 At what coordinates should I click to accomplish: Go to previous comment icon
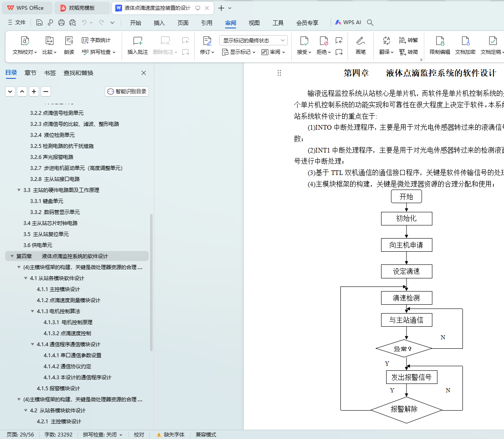(x=186, y=40)
